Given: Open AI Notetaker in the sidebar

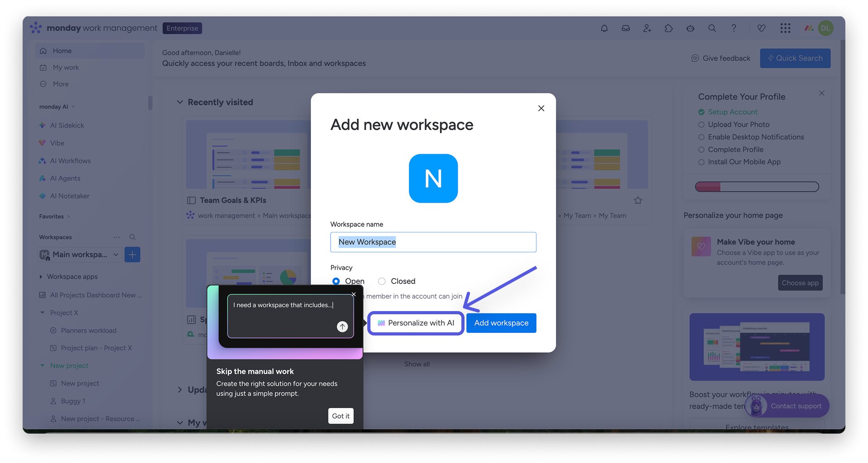Looking at the screenshot, I should tap(70, 196).
